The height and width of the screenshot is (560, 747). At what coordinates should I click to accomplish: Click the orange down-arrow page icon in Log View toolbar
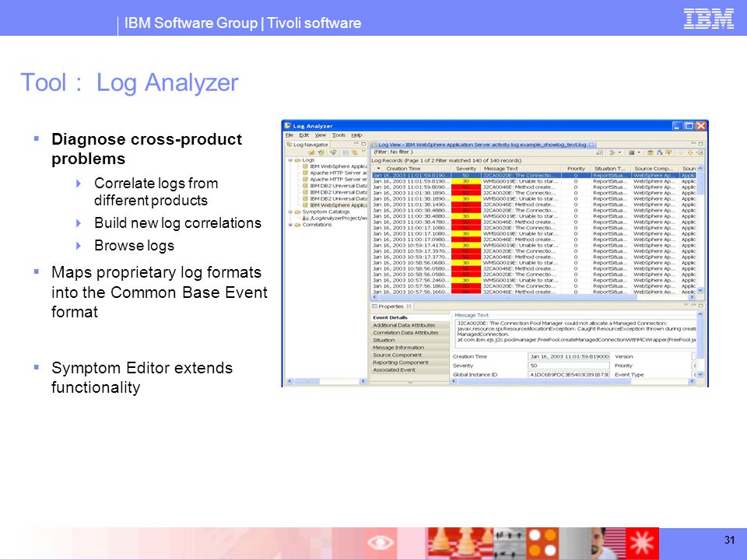coord(690,152)
